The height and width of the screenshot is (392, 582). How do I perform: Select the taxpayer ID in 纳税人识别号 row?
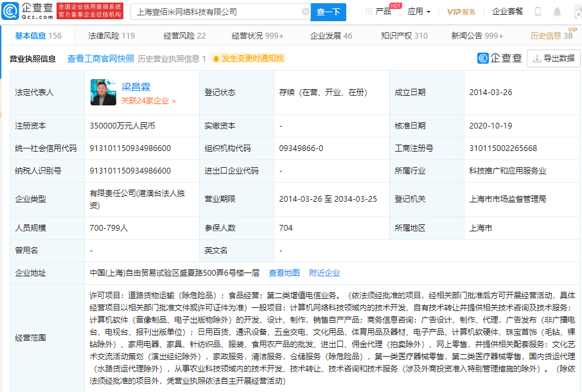[x=130, y=171]
